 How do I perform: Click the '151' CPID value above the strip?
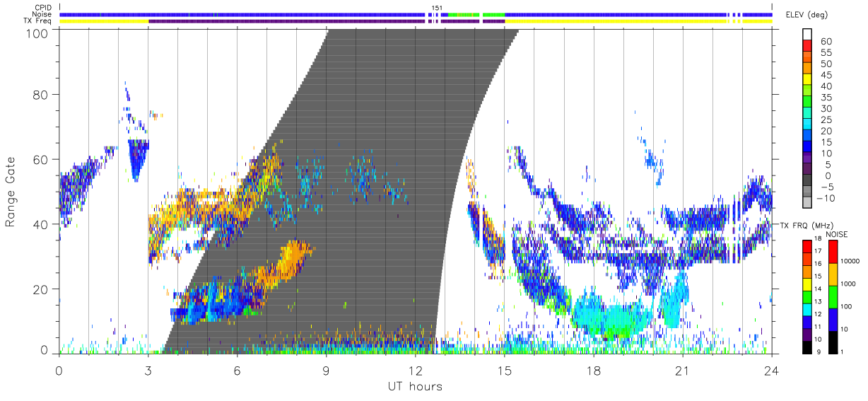tap(437, 8)
